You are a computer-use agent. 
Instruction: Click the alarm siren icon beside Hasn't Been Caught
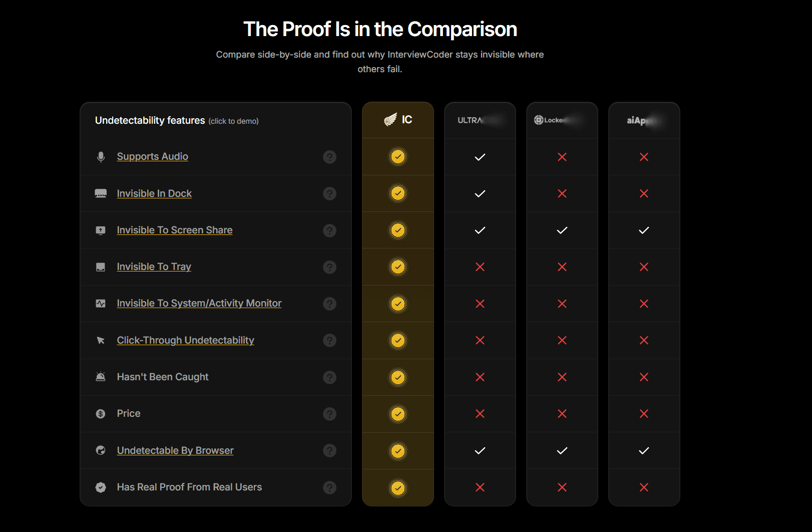(101, 377)
